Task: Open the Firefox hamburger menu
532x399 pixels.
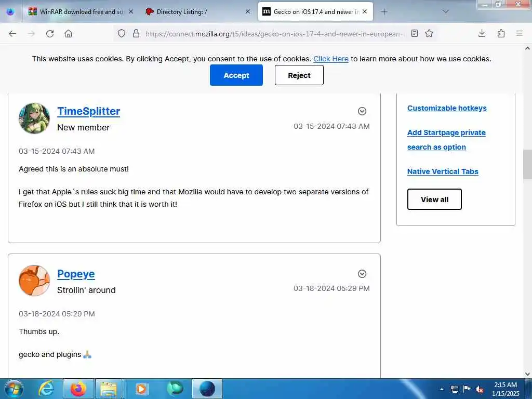Action: 519,33
